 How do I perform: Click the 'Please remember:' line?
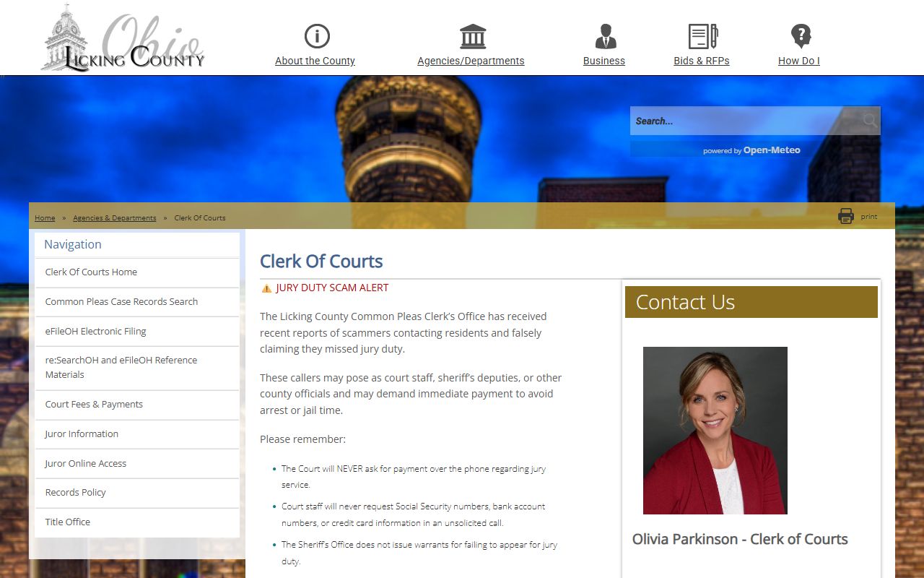(303, 439)
